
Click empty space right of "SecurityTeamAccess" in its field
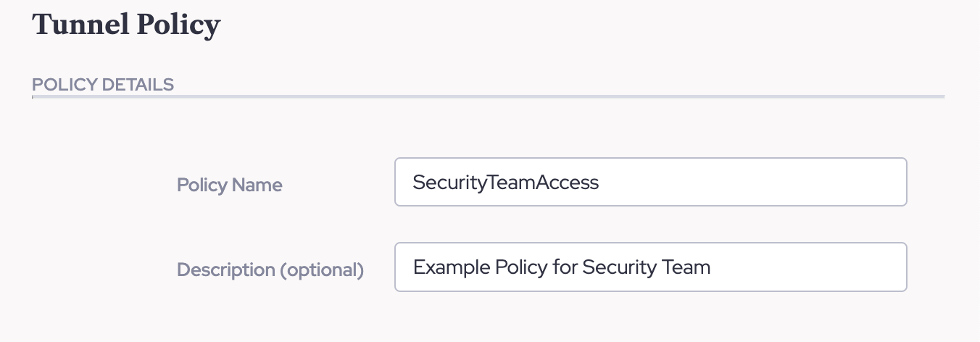point(754,182)
